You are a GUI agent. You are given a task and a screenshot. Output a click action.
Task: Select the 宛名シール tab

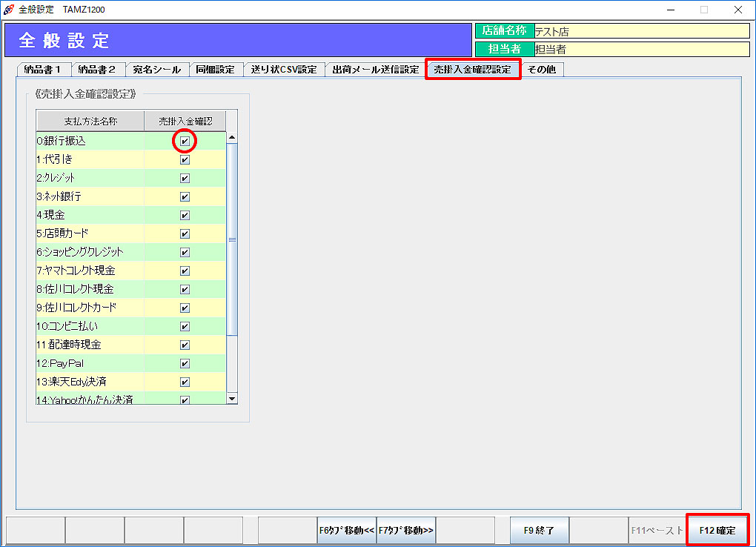pos(156,70)
